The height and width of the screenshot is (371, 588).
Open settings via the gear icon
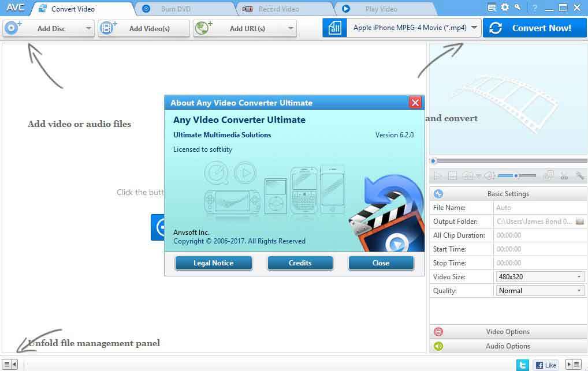[505, 8]
